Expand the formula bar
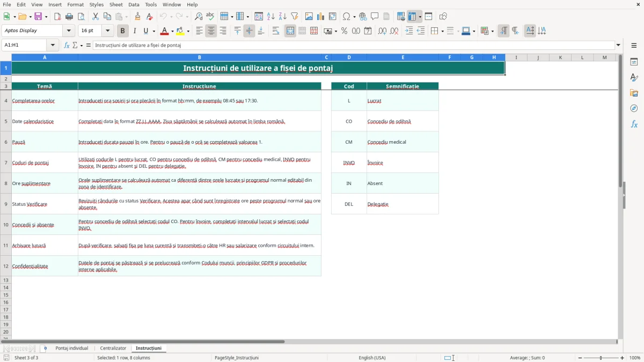 [x=618, y=46]
